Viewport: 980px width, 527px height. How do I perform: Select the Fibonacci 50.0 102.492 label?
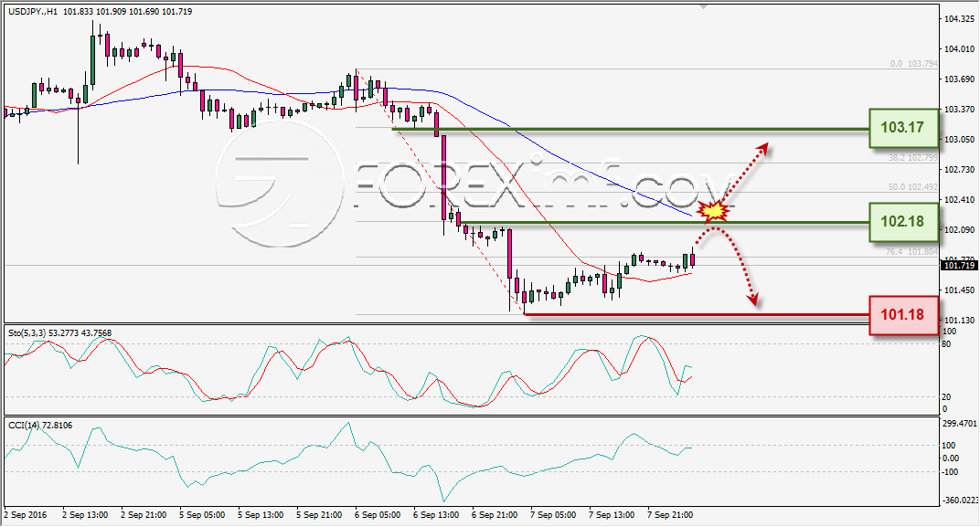coord(912,186)
